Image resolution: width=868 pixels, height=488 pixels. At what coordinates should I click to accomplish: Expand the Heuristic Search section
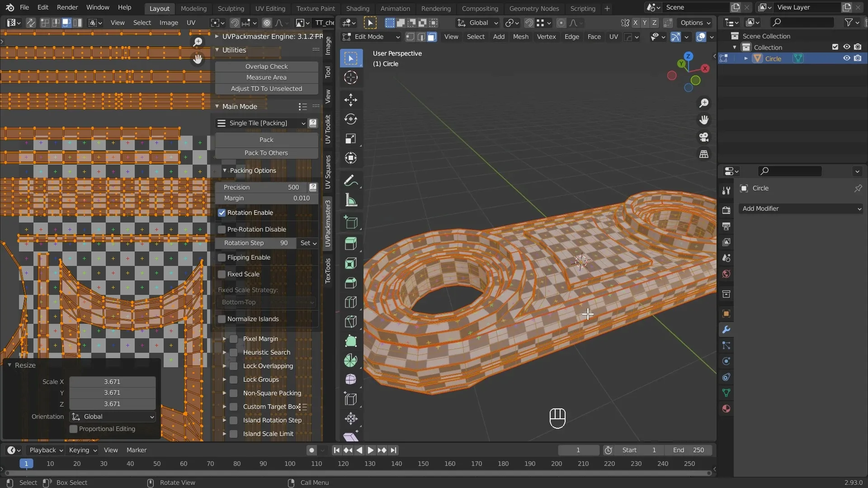click(x=224, y=352)
